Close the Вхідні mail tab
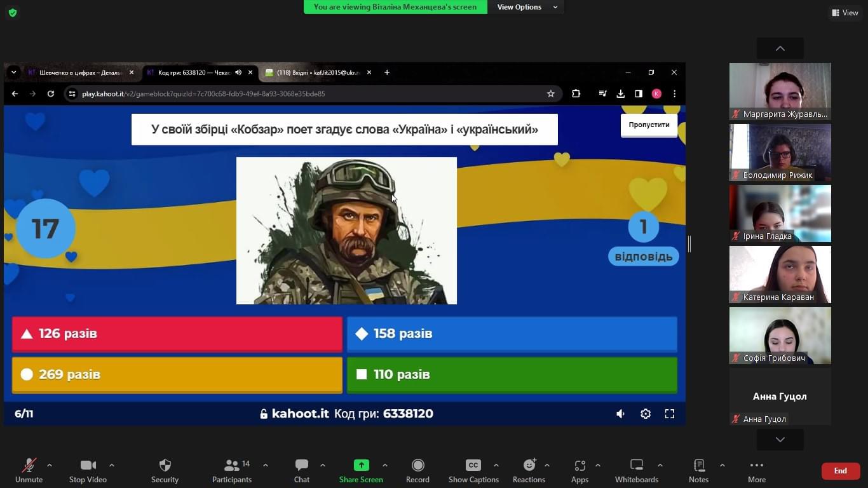 [x=369, y=72]
